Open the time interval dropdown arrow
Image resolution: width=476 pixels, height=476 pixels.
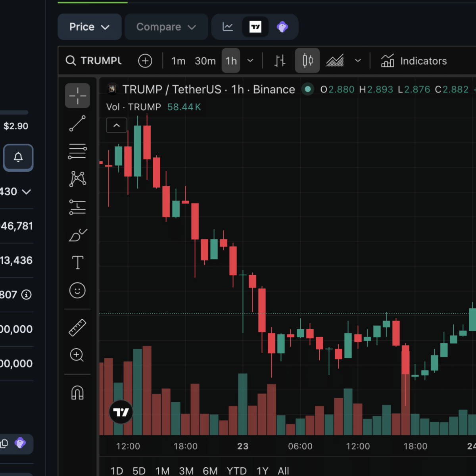[x=250, y=61]
